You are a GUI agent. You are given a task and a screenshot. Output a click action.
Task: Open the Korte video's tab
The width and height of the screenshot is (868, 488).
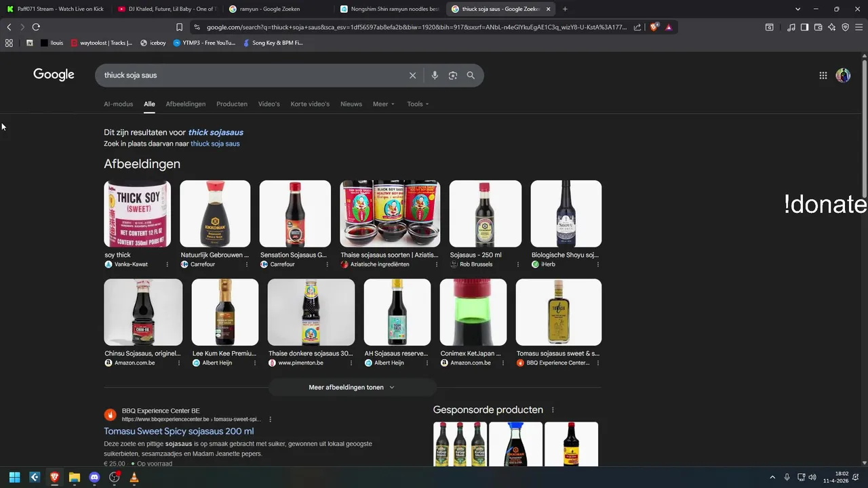(310, 104)
